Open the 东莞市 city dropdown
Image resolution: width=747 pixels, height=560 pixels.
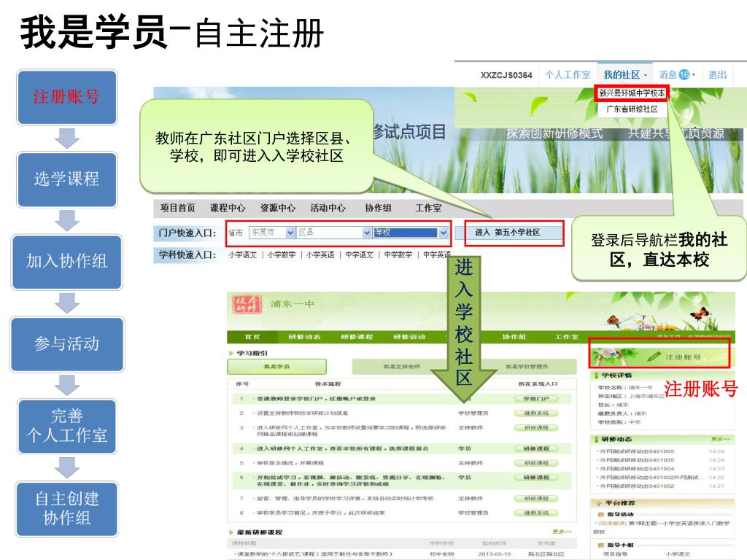(290, 233)
